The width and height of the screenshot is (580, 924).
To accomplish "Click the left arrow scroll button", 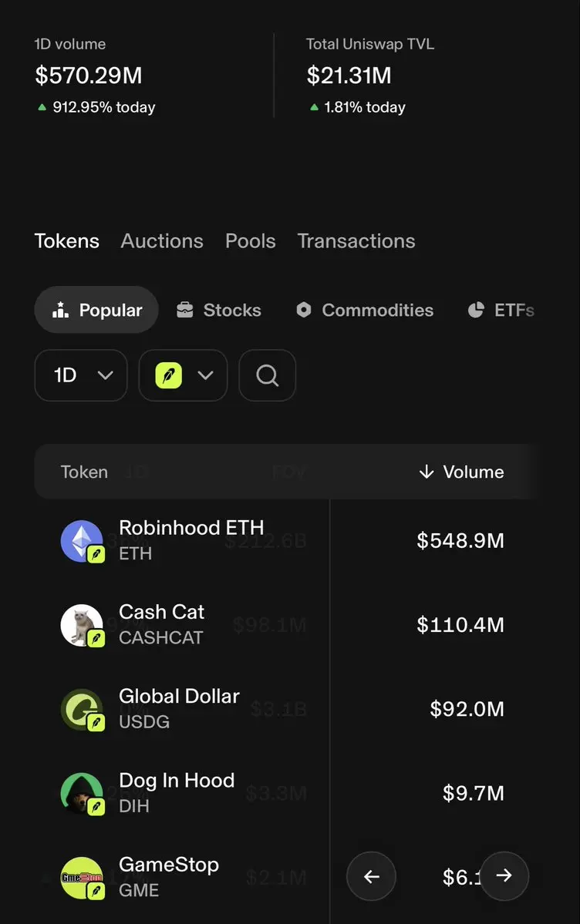I will click(x=371, y=876).
